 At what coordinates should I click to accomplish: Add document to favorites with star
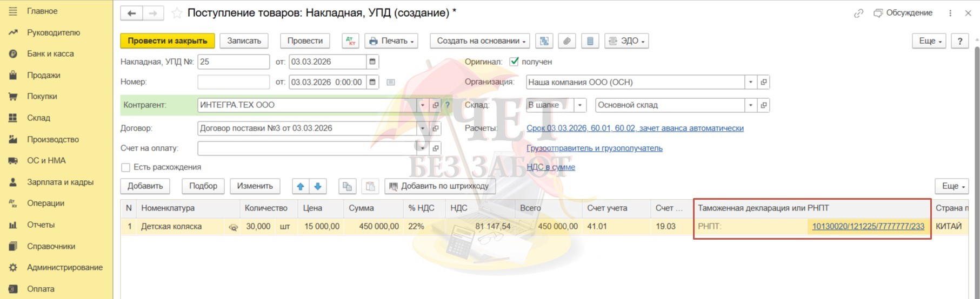coord(176,13)
